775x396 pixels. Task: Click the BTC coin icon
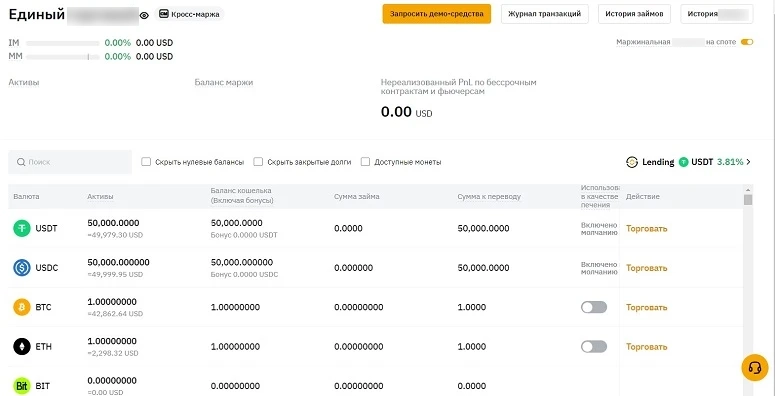[x=22, y=307]
